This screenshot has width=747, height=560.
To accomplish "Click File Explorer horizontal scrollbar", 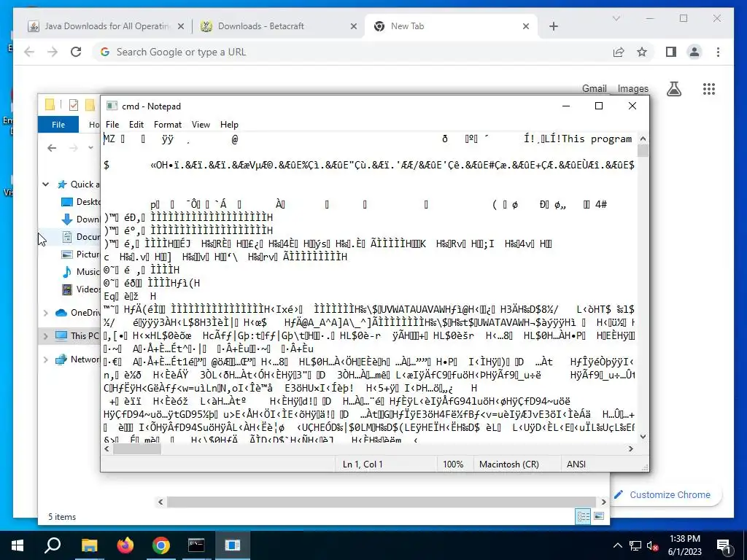I will 381,502.
